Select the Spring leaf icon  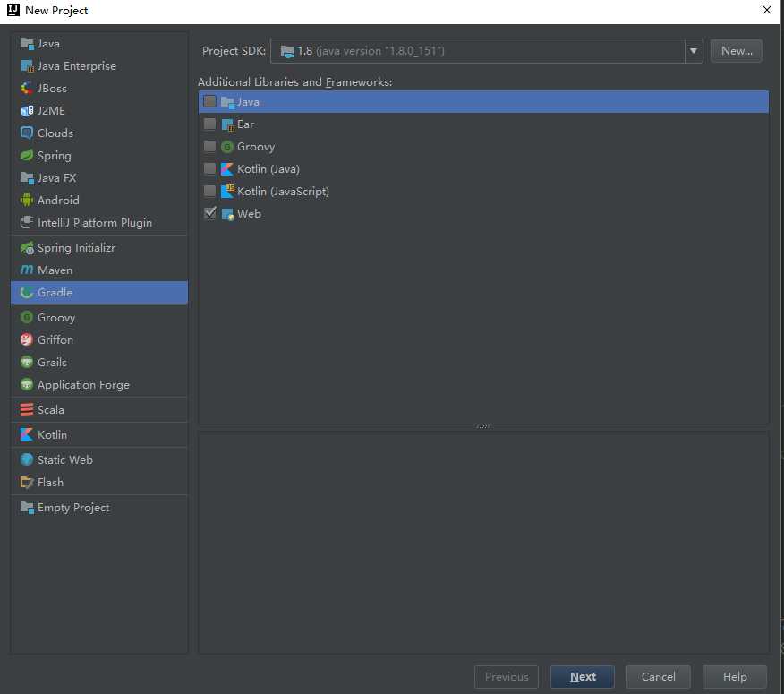pos(27,156)
